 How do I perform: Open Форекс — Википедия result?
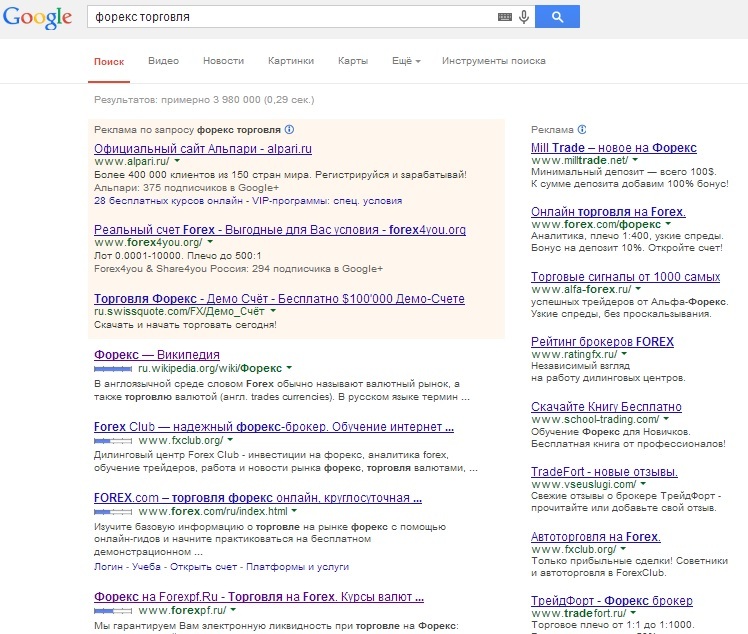point(157,354)
